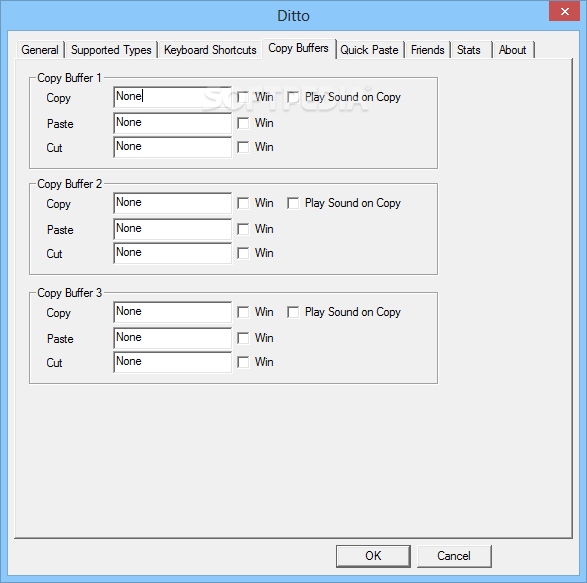Click the Copy Buffer 2 Paste hotkey field
Screen dimensions: 587x583
pyautogui.click(x=173, y=229)
